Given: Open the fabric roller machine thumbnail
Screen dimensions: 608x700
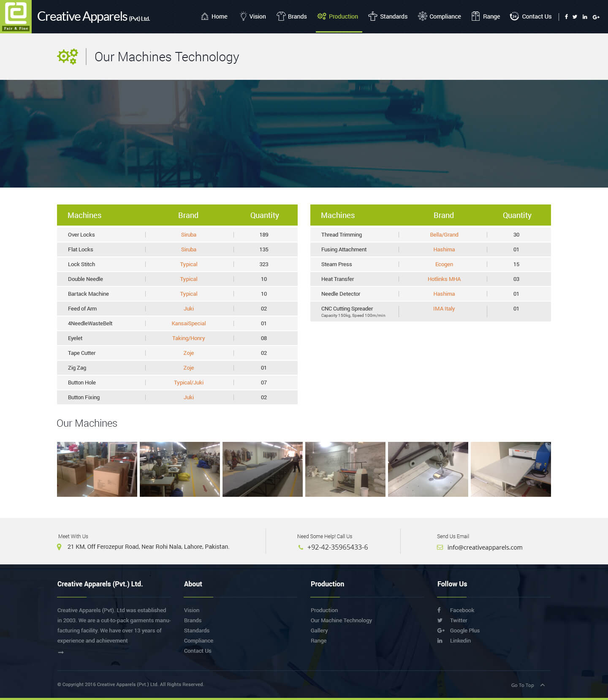Looking at the screenshot, I should click(x=345, y=469).
